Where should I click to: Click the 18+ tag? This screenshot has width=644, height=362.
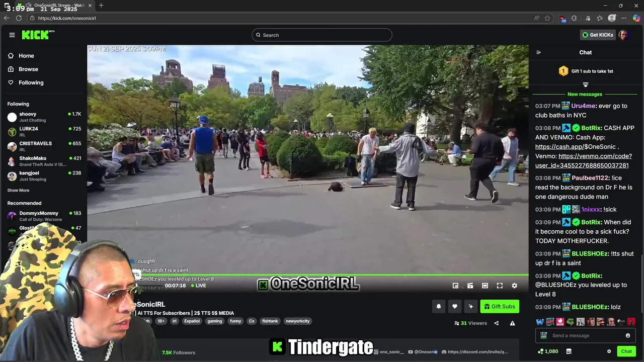coord(160,321)
